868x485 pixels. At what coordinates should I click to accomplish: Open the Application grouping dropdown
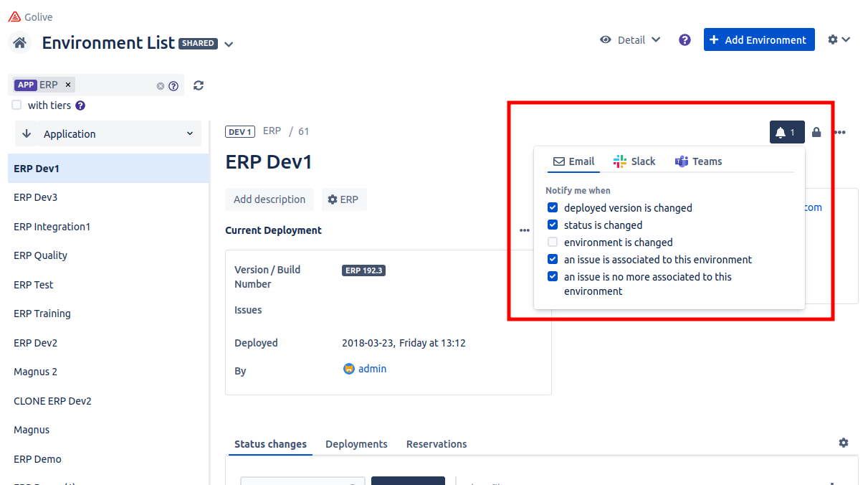click(x=109, y=134)
